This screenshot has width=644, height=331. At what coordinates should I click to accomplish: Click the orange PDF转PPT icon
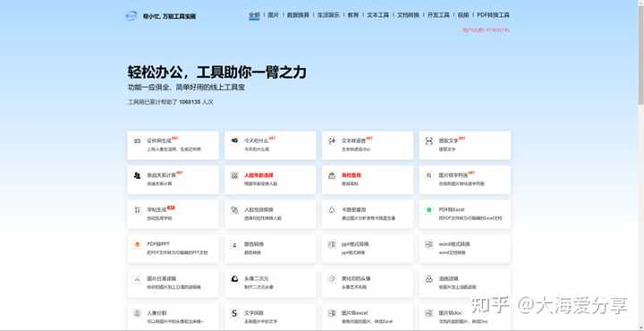click(x=137, y=244)
